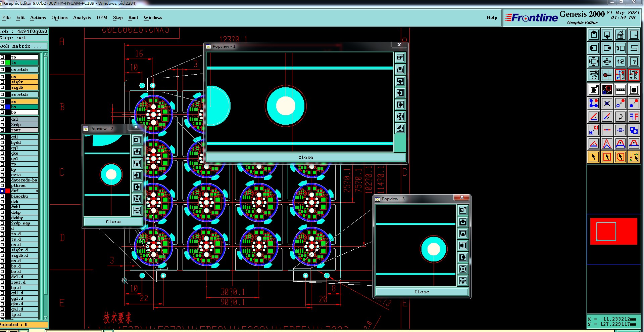The height and width of the screenshot is (332, 644).
Task: Toggle the checkbox for layer bs
Action: pyautogui.click(x=2, y=107)
